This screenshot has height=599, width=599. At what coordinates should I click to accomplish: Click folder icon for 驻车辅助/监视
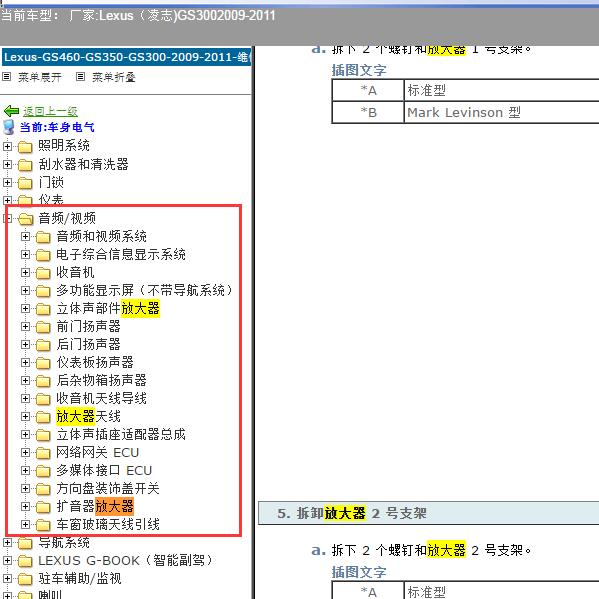[x=25, y=579]
